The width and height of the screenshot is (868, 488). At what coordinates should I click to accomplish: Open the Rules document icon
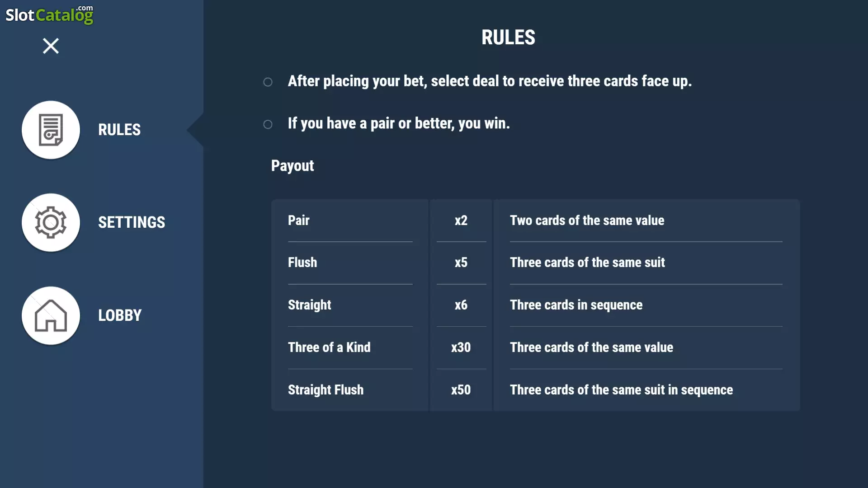51,130
